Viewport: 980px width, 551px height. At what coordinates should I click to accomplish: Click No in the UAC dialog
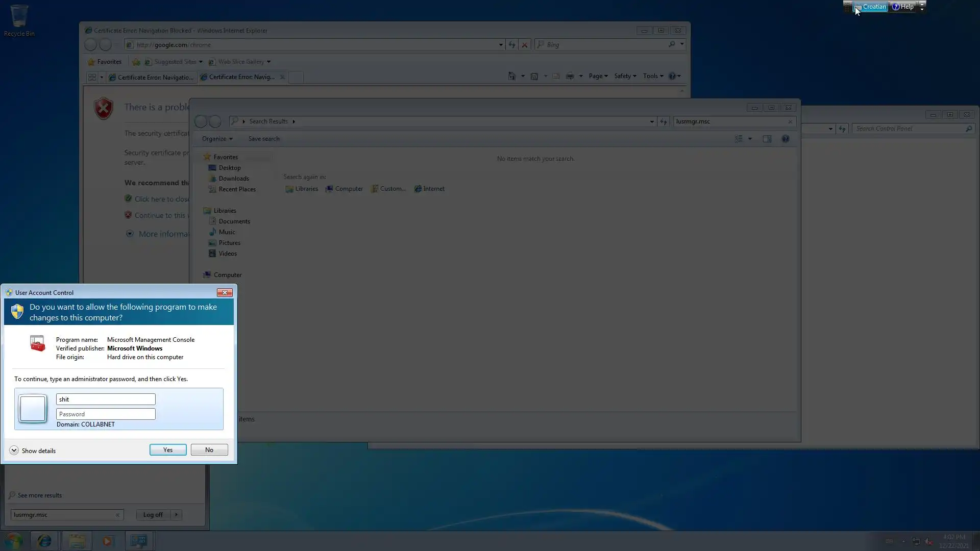(209, 449)
